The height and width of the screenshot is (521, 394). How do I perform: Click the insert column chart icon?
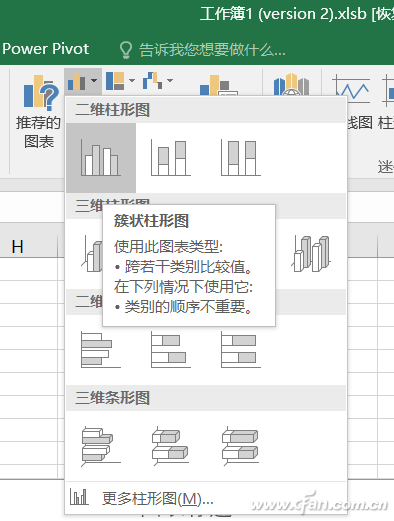pyautogui.click(x=77, y=81)
